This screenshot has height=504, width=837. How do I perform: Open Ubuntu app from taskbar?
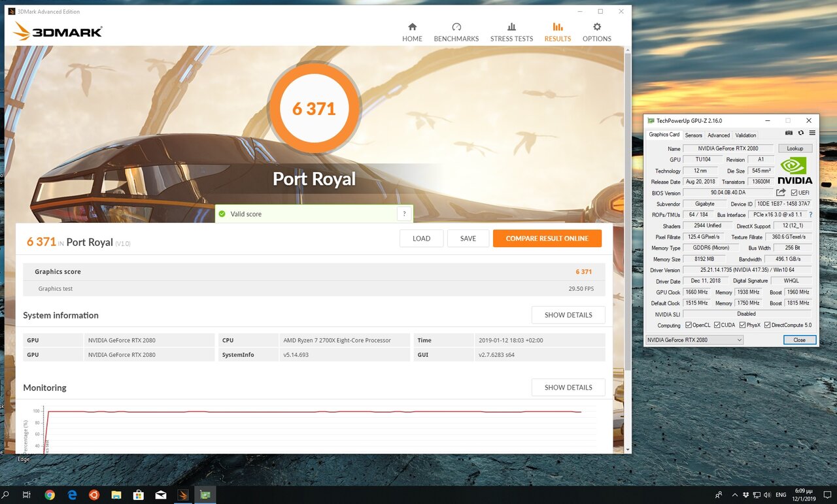coord(94,495)
